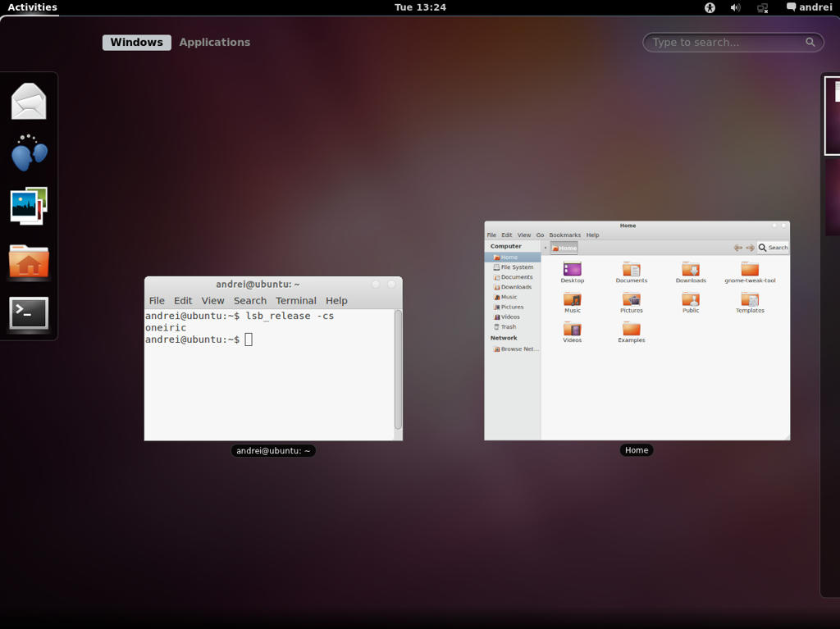The width and height of the screenshot is (840, 629).
Task: Click the Home window caption label
Action: (637, 450)
